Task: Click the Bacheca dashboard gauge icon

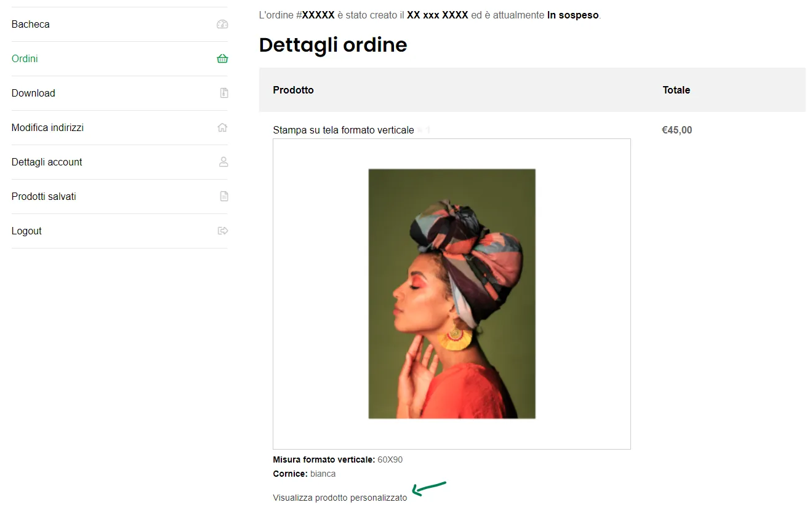Action: click(222, 25)
